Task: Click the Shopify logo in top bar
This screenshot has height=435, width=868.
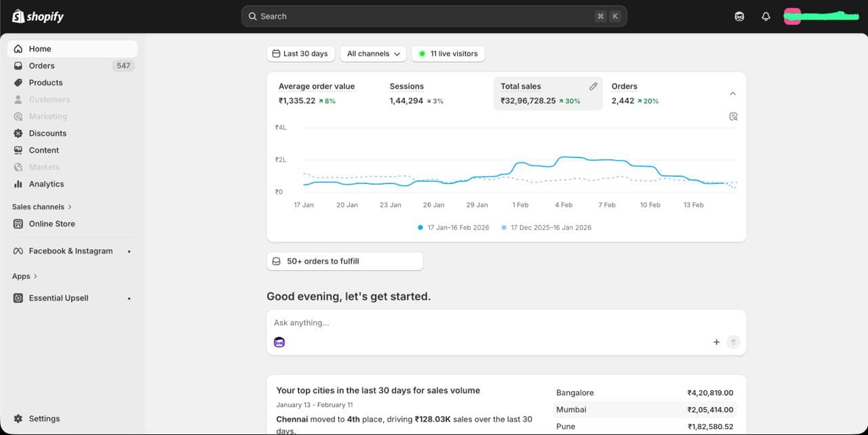Action: pyautogui.click(x=38, y=16)
